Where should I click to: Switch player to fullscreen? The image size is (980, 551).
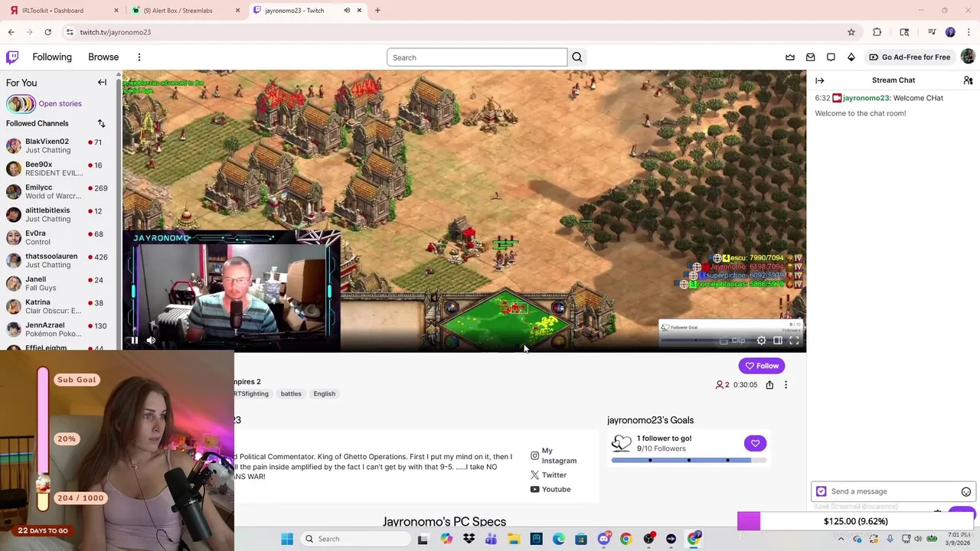tap(794, 341)
